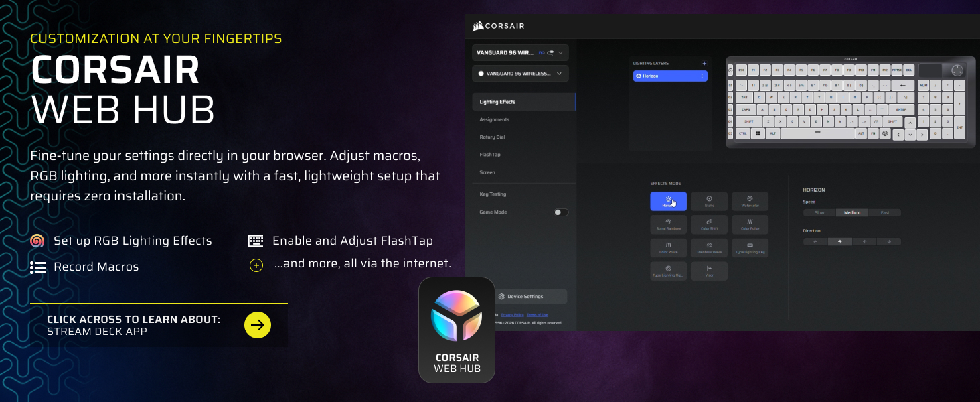This screenshot has width=980, height=402.
Task: Toggle the Game Mode switch
Action: 561,212
